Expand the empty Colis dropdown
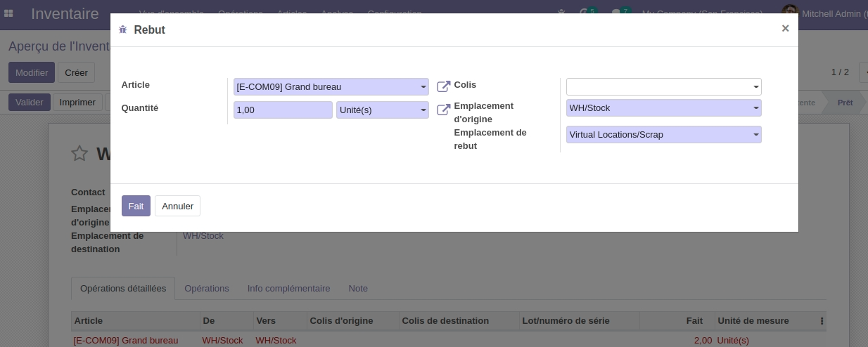This screenshot has height=347, width=868. tap(755, 87)
